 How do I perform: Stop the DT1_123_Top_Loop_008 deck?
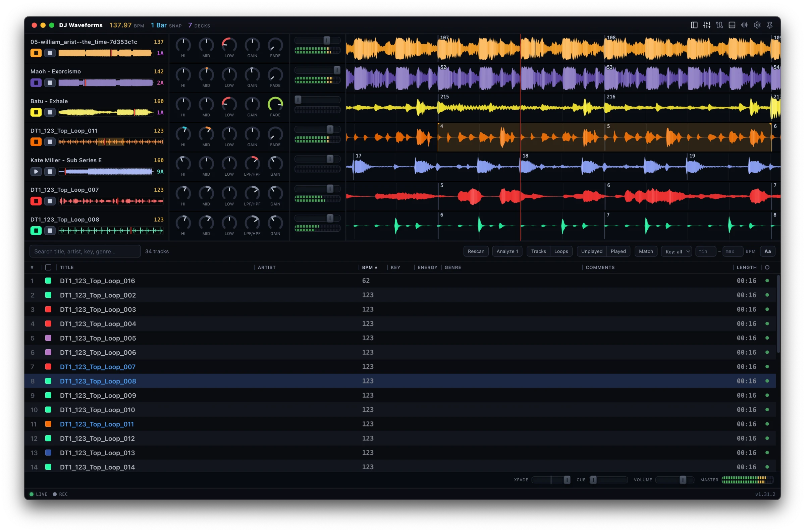(x=50, y=231)
